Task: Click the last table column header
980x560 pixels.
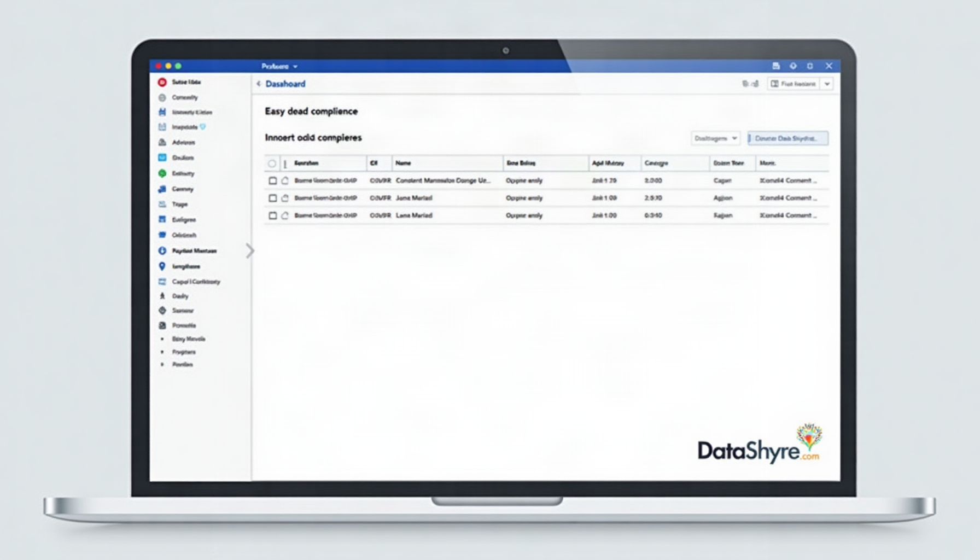Action: click(x=767, y=163)
